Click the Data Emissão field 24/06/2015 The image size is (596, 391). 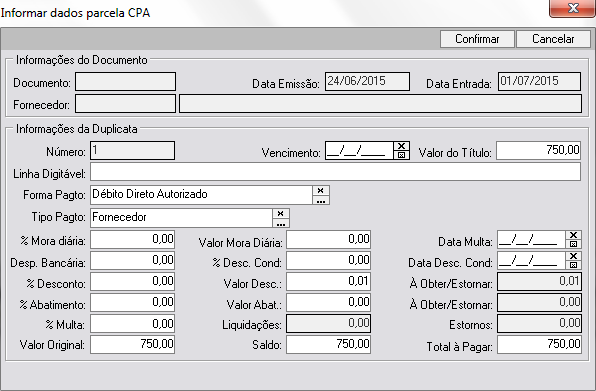pyautogui.click(x=367, y=81)
